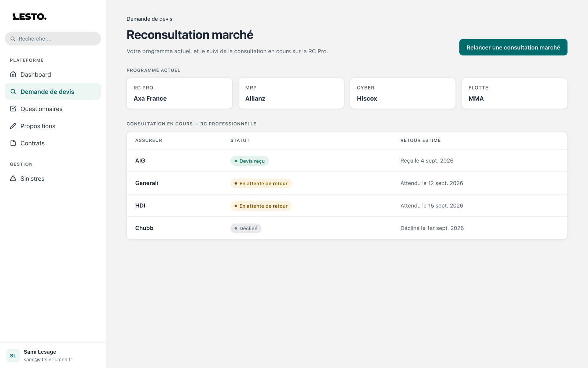Click the Assureur column header
This screenshot has height=368, width=588.
pos(149,140)
